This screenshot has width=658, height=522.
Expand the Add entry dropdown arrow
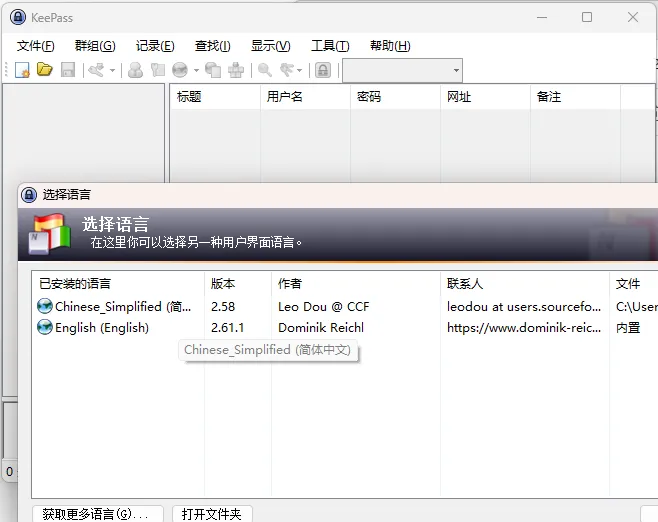click(x=112, y=70)
